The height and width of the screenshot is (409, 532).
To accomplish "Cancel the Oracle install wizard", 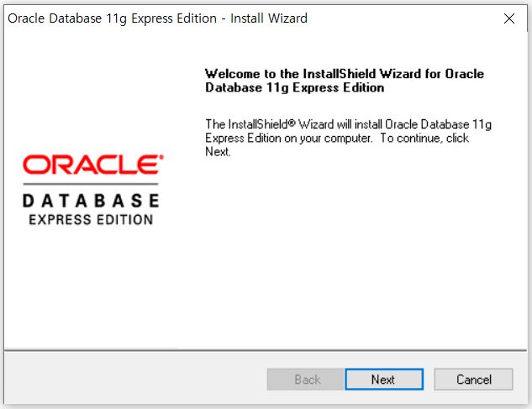I will pos(473,379).
